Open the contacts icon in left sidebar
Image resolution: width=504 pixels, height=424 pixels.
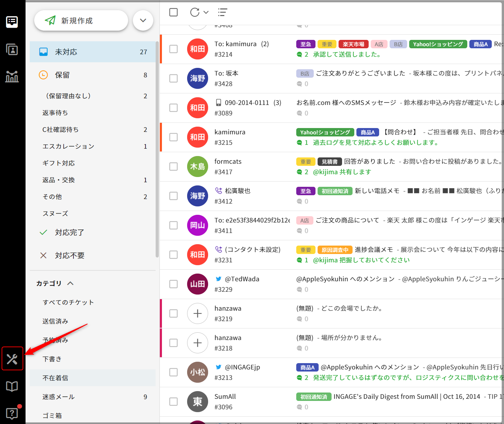tap(12, 49)
